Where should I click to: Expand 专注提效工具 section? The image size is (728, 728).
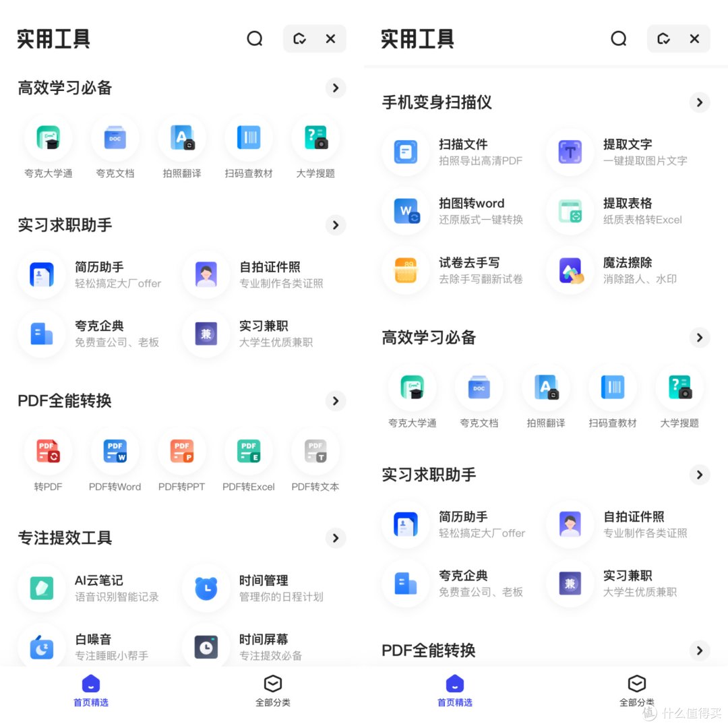tap(336, 538)
